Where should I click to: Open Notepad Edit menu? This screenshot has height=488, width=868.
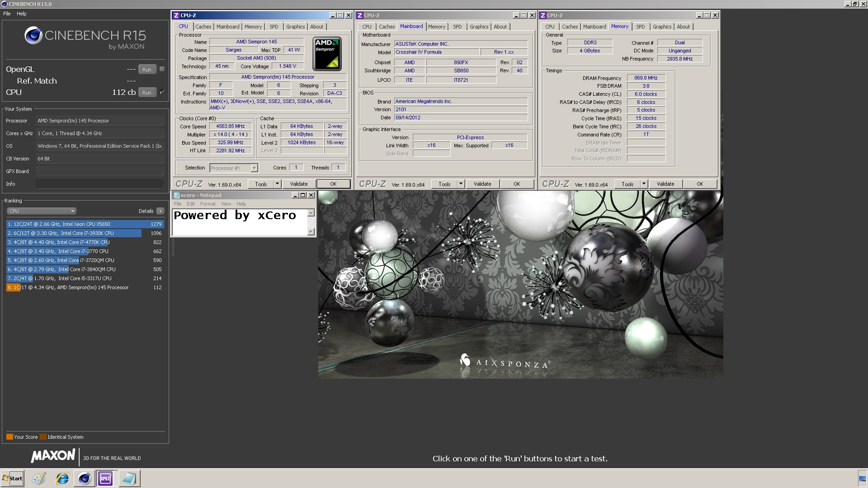coord(191,204)
